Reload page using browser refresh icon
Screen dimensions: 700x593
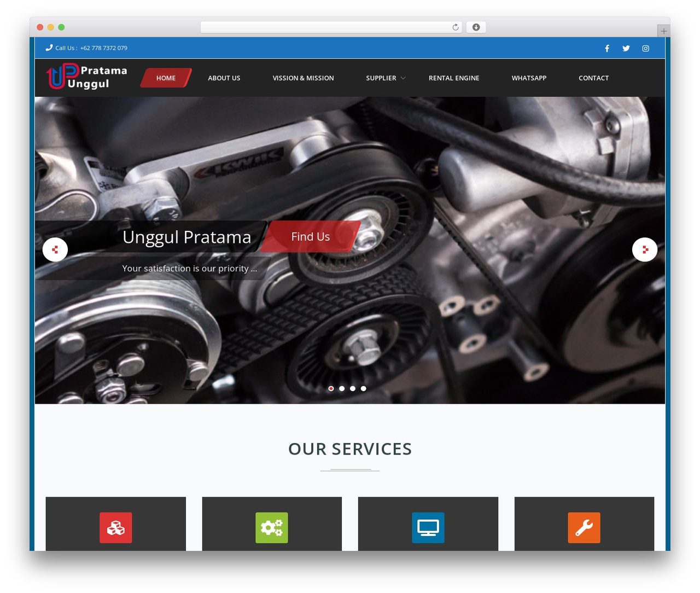pyautogui.click(x=455, y=27)
